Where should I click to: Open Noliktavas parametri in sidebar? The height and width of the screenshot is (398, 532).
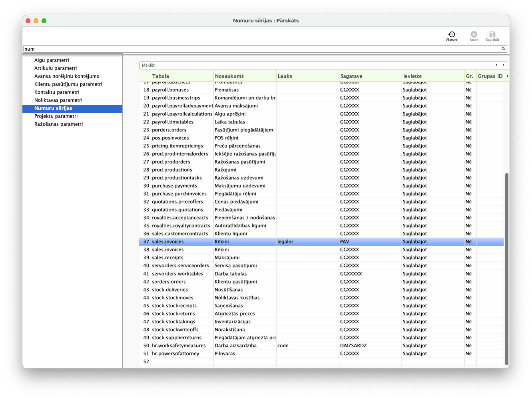[x=58, y=100]
